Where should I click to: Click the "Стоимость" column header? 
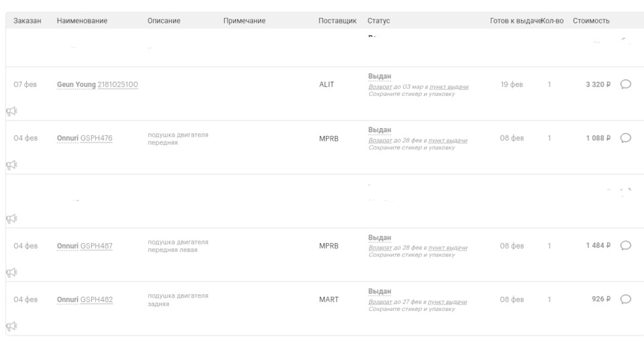pos(591,21)
